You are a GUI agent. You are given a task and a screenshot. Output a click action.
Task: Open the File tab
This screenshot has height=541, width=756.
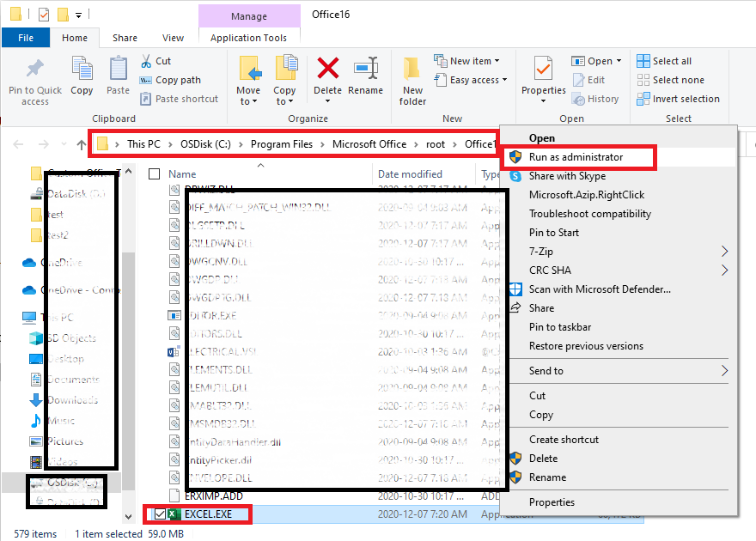pyautogui.click(x=26, y=38)
